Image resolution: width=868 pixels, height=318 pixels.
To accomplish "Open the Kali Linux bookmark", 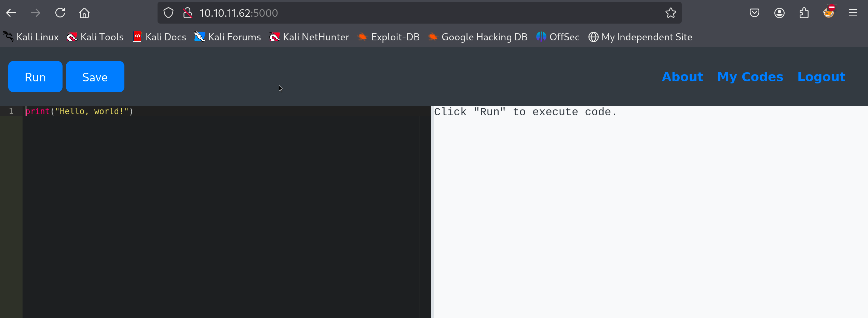I will (x=31, y=37).
